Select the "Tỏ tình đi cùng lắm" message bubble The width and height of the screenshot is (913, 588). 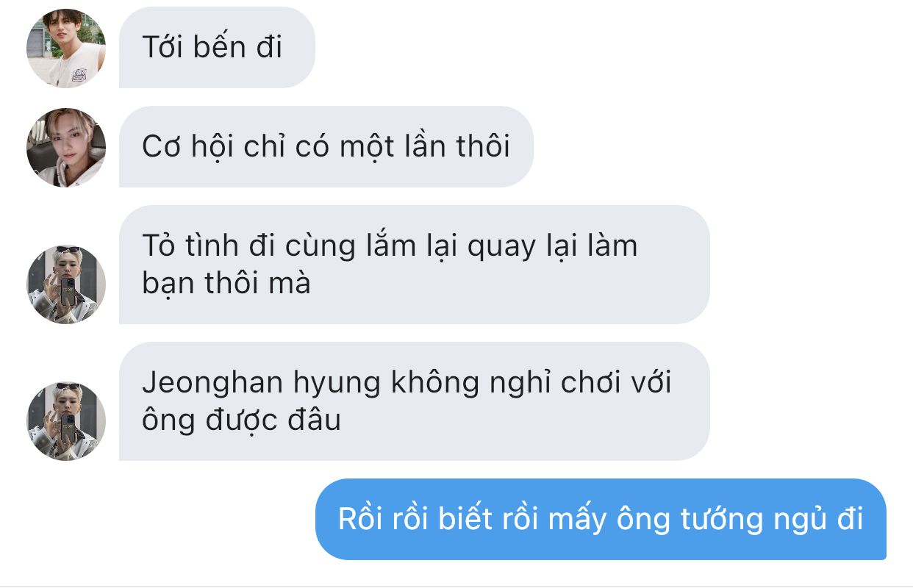(x=414, y=265)
